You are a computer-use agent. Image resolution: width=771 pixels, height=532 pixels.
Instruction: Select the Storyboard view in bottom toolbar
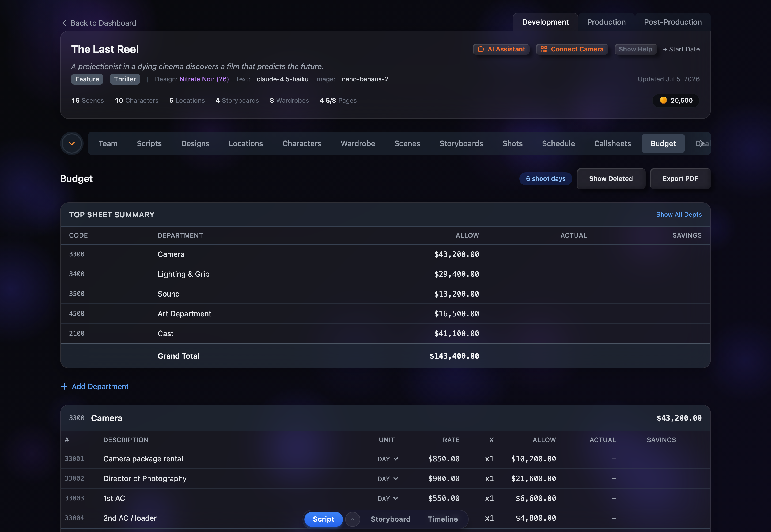click(x=391, y=519)
